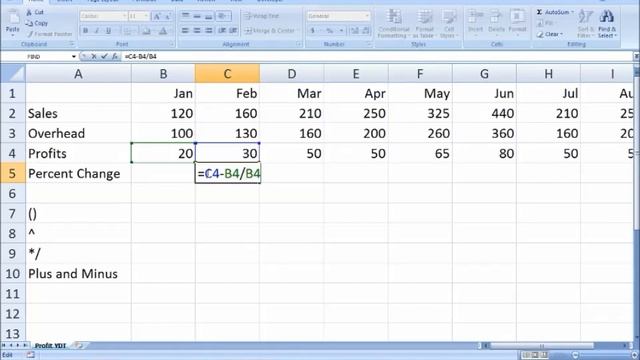This screenshot has height=360, width=640.
Task: Apply accounting dollar number format
Action: coord(313,31)
